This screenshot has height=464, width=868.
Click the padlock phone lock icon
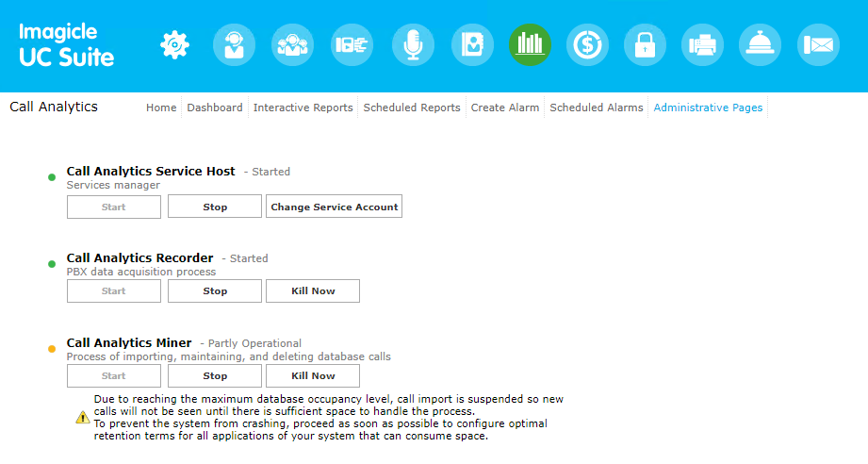click(x=645, y=44)
